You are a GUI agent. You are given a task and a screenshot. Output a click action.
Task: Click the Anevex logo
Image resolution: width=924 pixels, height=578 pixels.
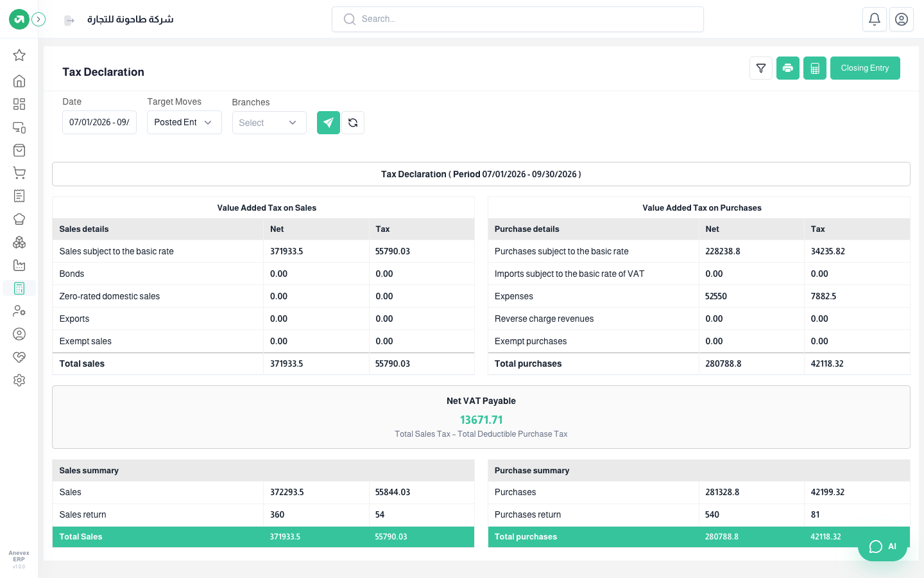point(19,19)
